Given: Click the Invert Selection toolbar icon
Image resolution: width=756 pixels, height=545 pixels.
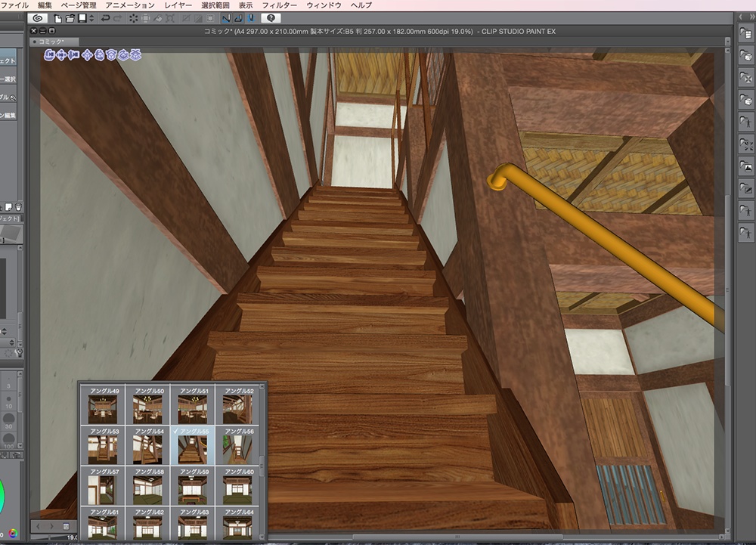Looking at the screenshot, I should [198, 18].
